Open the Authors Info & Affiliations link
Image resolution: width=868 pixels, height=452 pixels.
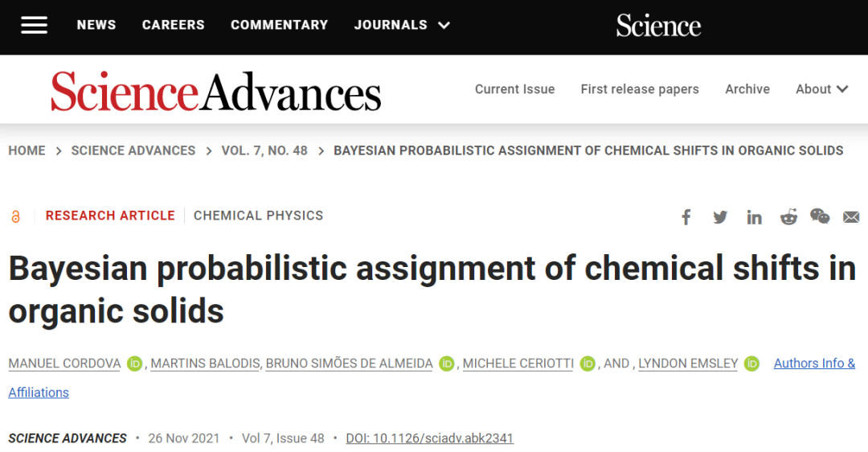click(x=814, y=364)
